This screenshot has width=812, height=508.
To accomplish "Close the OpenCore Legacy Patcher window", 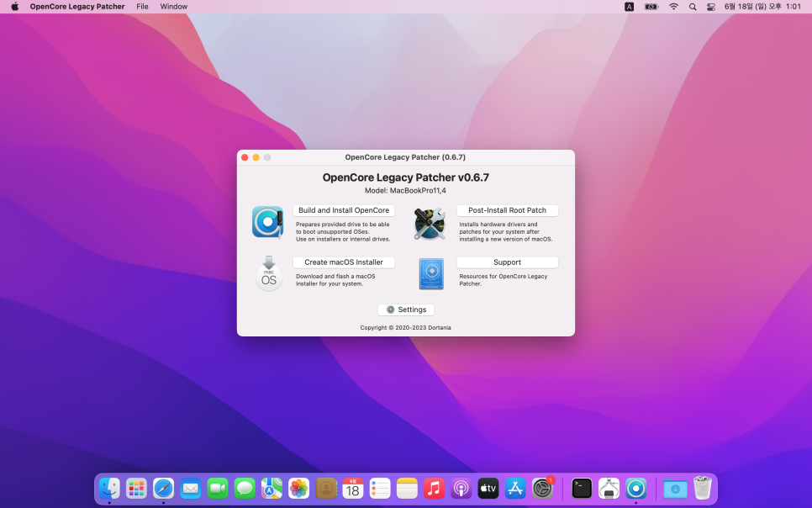I will pos(245,157).
